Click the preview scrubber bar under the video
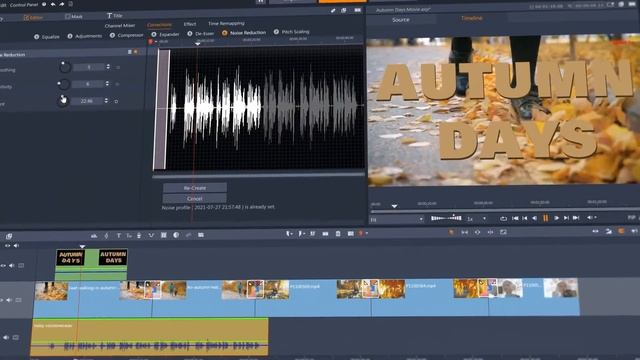The width and height of the screenshot is (640, 360). point(505,211)
